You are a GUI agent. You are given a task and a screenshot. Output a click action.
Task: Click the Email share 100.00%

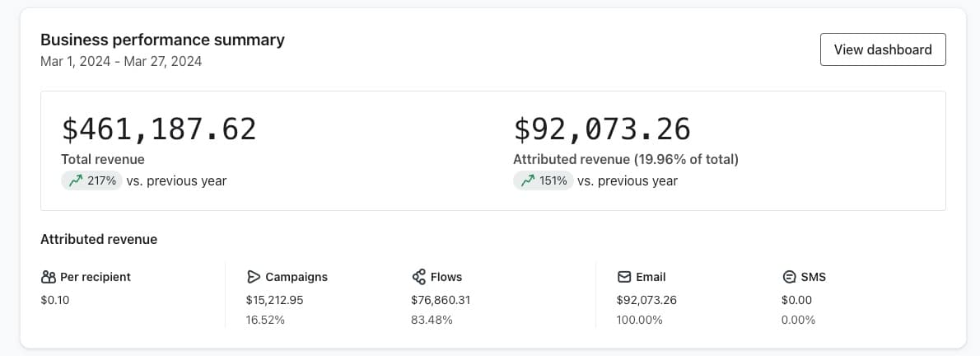639,320
